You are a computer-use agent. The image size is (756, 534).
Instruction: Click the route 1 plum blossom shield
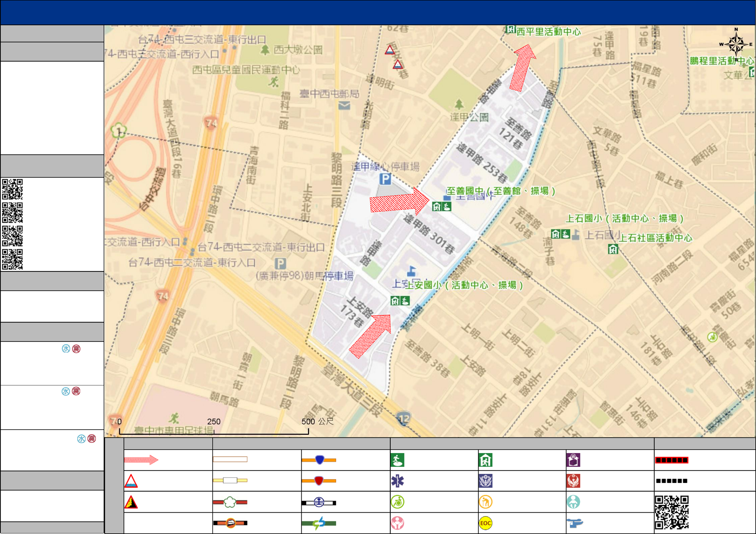(118, 131)
